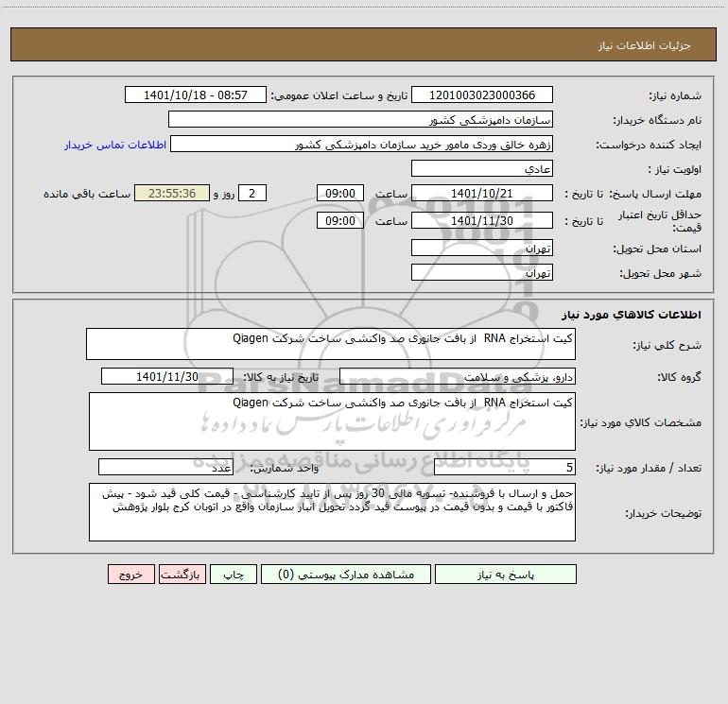728x704 pixels.
Task: Click the price validity hour field 09:00
Action: [339, 220]
